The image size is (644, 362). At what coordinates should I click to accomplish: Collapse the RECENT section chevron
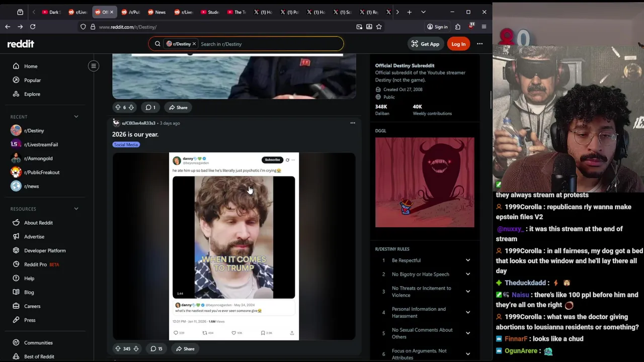click(x=76, y=117)
